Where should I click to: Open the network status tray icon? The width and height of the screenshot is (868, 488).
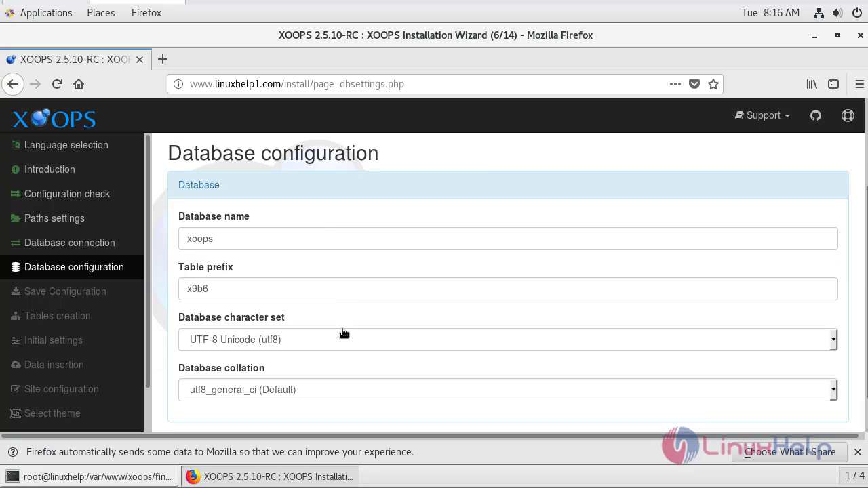pyautogui.click(x=818, y=13)
